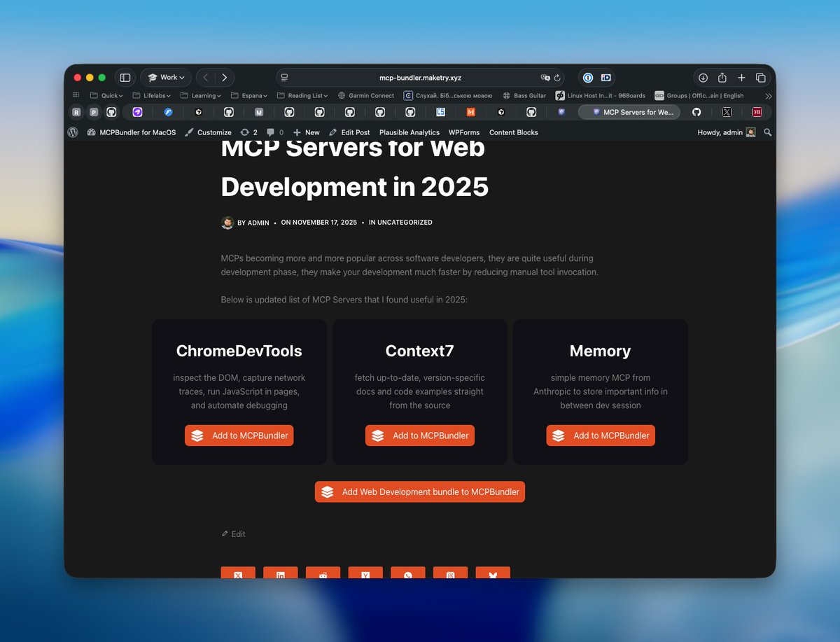The width and height of the screenshot is (840, 642).
Task: Open Plausible Analytics from the admin bar
Action: pyautogui.click(x=409, y=132)
